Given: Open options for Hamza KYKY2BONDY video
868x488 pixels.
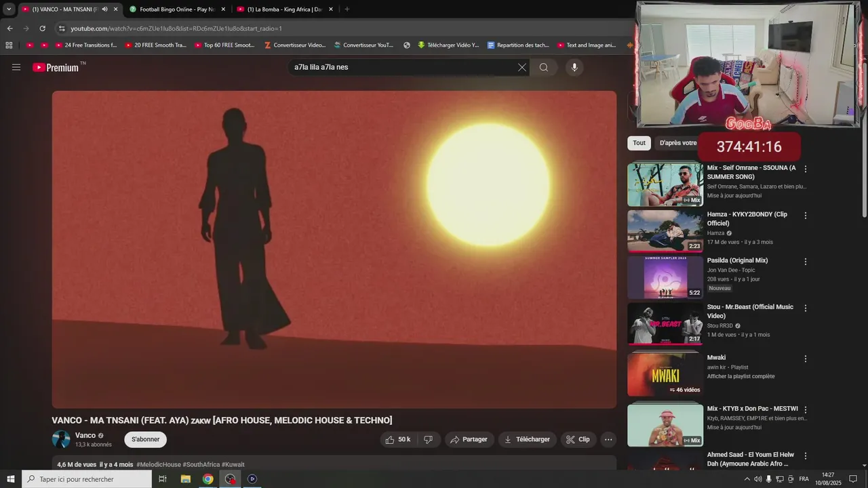Looking at the screenshot, I should 806,216.
